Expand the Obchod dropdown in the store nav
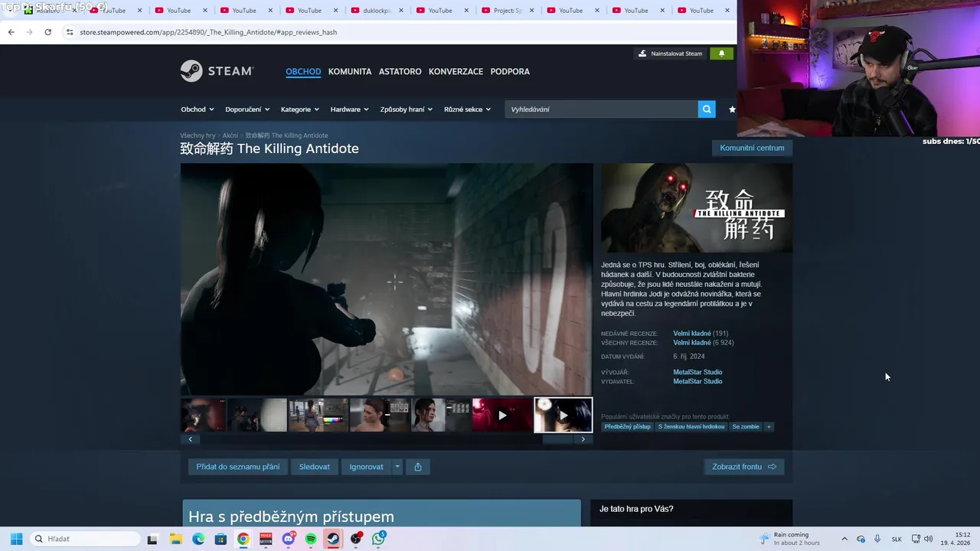Image resolution: width=980 pixels, height=551 pixels. pyautogui.click(x=198, y=109)
